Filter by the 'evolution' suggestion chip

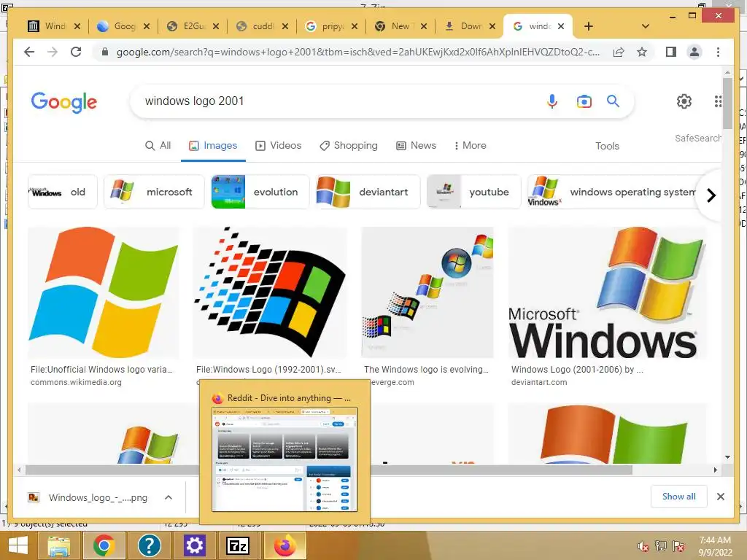(x=260, y=192)
